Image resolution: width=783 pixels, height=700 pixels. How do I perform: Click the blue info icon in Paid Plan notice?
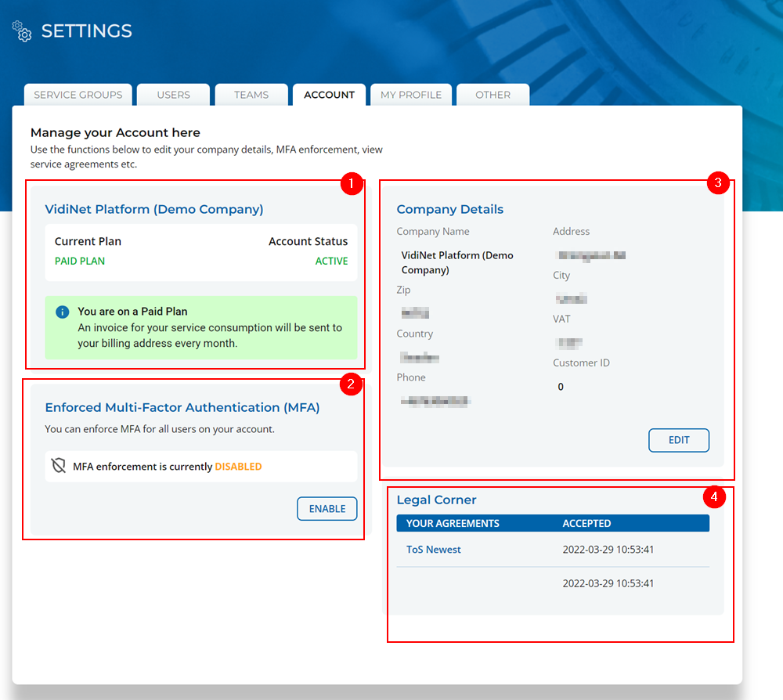tap(63, 312)
